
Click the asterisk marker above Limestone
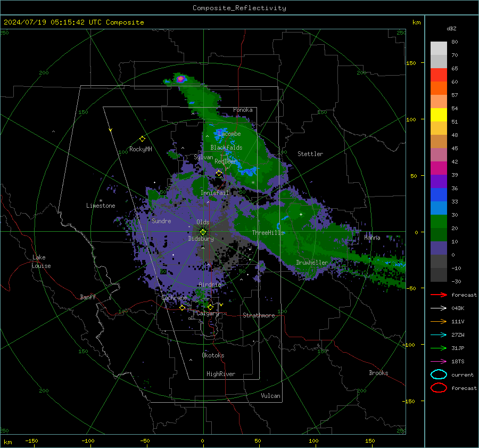tap(101, 201)
